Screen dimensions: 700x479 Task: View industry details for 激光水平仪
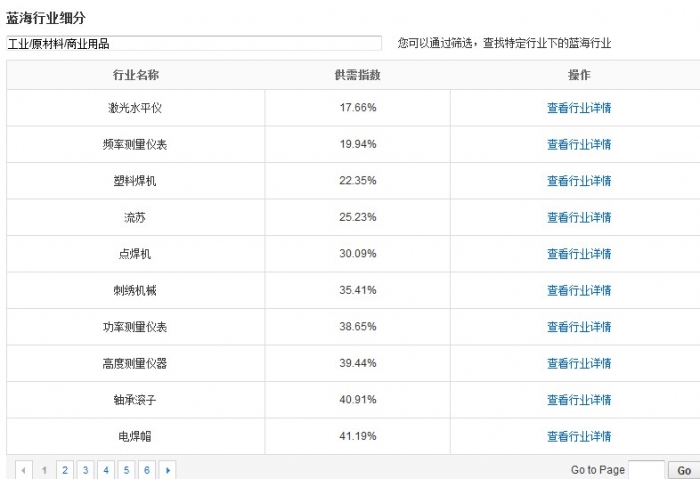(579, 108)
